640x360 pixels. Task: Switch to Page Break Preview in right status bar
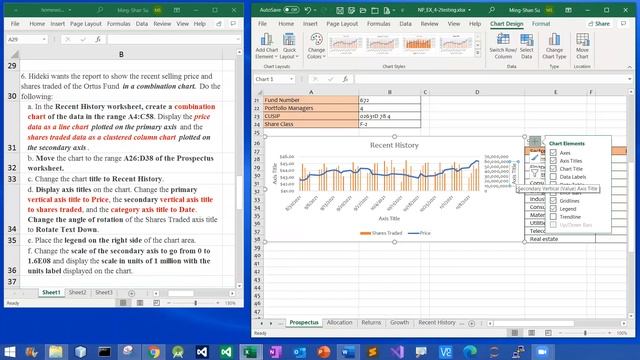tap(548, 333)
